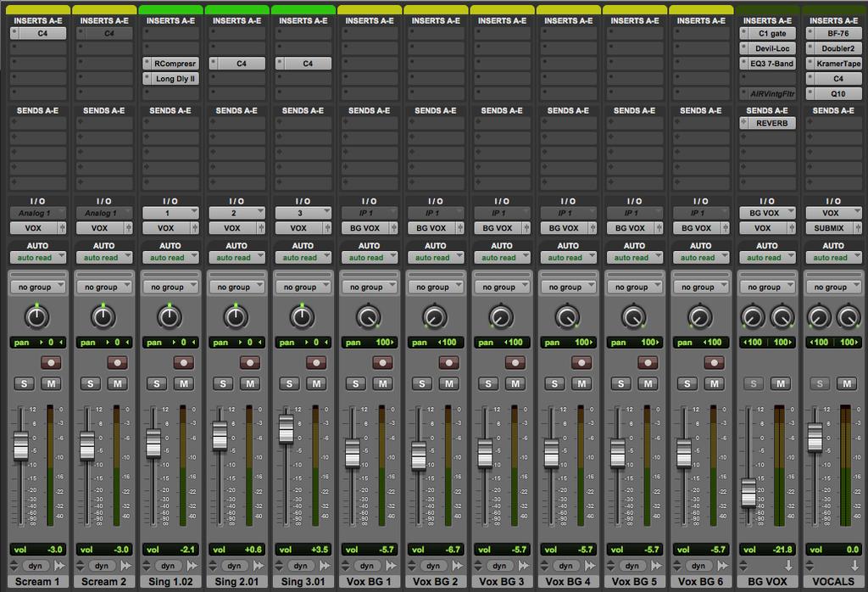Click pan knob on Scream 1 channel
The image size is (868, 592).
tap(37, 316)
